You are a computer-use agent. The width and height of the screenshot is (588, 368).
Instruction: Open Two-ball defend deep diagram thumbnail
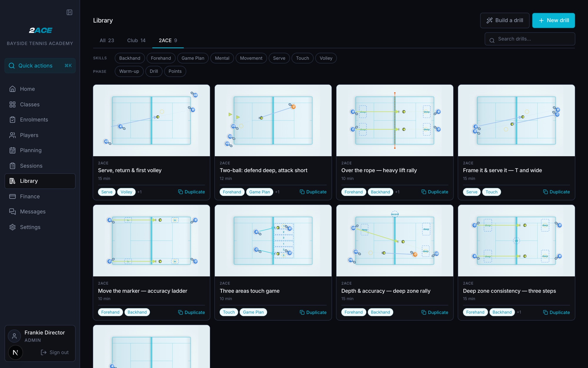tap(273, 120)
